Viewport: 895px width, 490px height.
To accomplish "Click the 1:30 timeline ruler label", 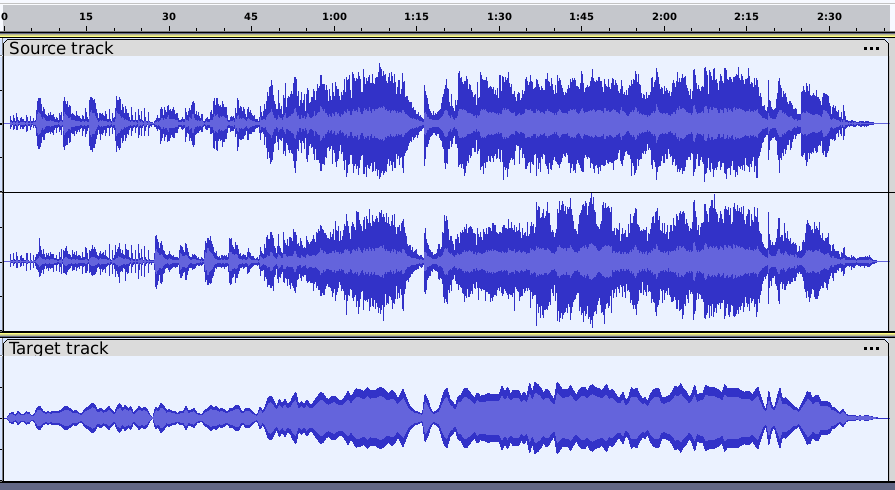I will pos(499,16).
